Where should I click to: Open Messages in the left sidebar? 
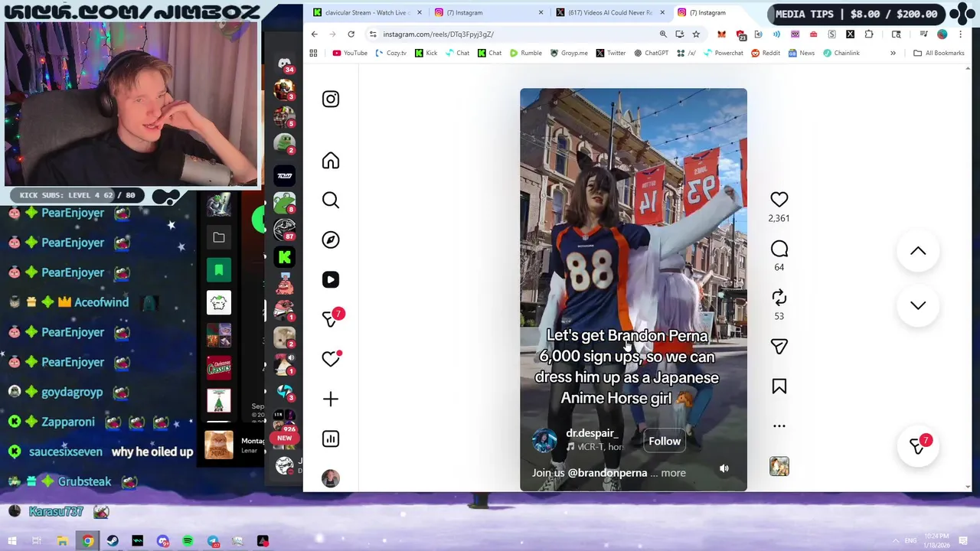[x=332, y=318]
